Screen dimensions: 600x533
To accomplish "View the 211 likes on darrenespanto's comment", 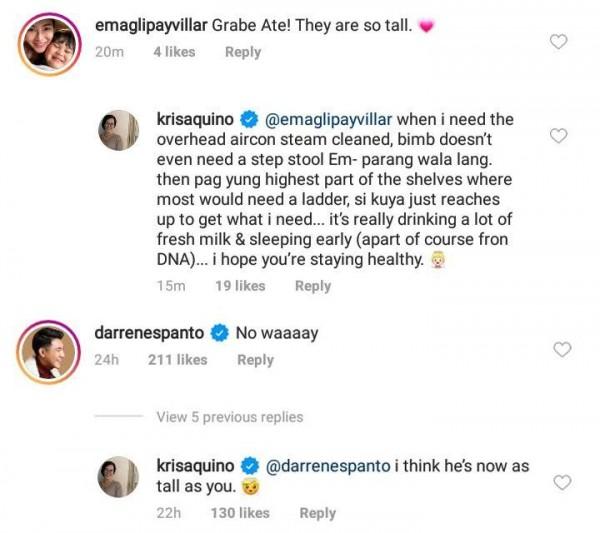I will pos(177,360).
